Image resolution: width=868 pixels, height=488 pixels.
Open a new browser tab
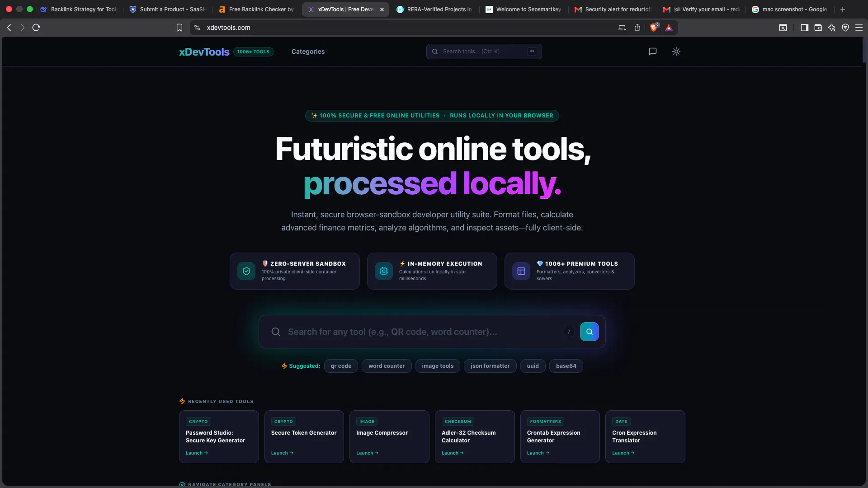[x=843, y=9]
